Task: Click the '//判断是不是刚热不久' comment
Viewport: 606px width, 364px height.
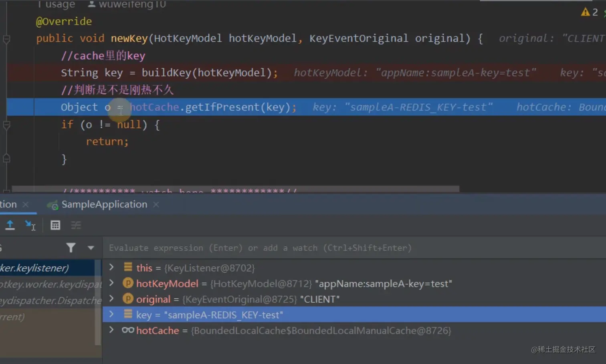Action: pos(117,90)
